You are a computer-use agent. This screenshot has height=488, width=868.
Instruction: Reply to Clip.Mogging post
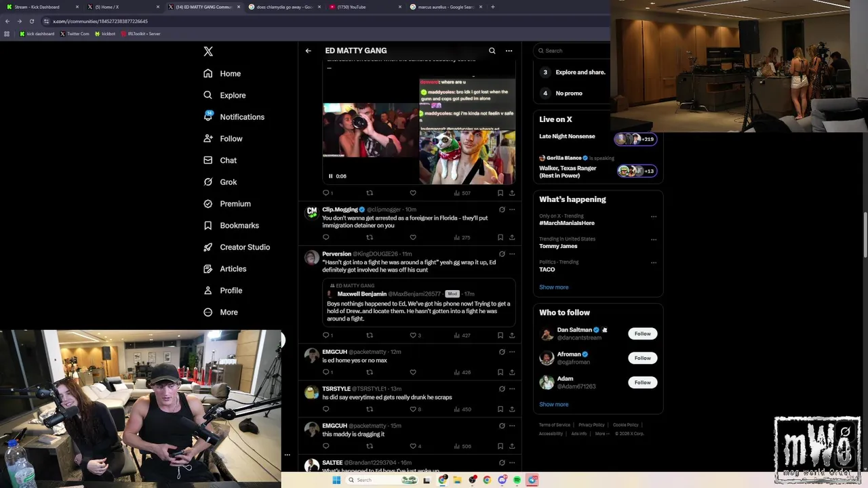[x=326, y=237]
